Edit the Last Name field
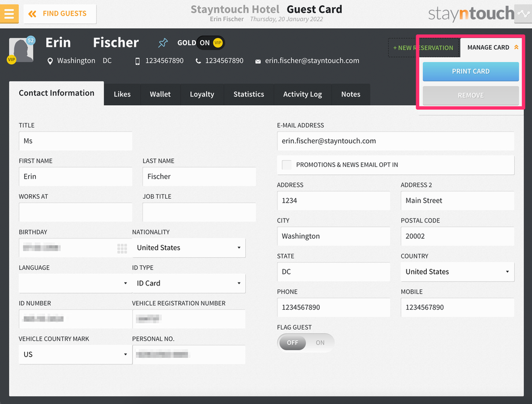Image resolution: width=532 pixels, height=404 pixels. 199,176
